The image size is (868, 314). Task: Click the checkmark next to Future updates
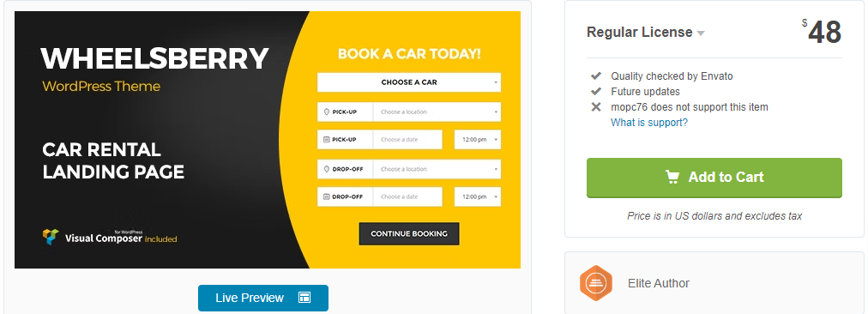tap(595, 92)
